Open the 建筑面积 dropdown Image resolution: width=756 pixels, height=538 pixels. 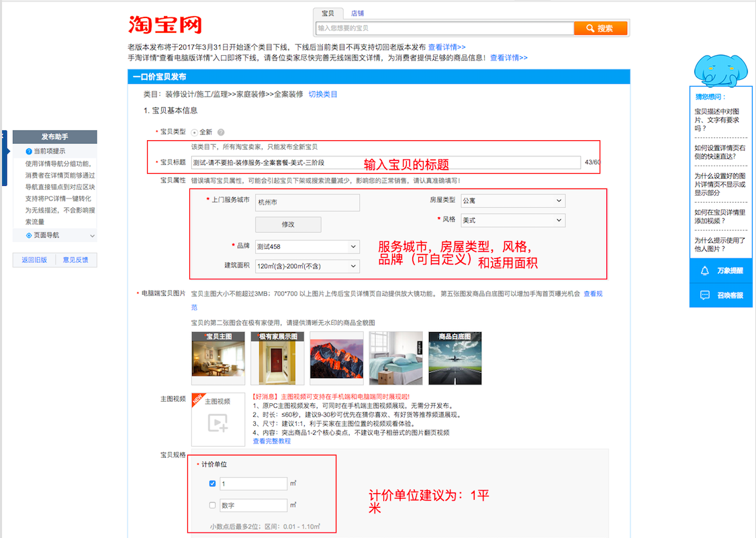(307, 266)
